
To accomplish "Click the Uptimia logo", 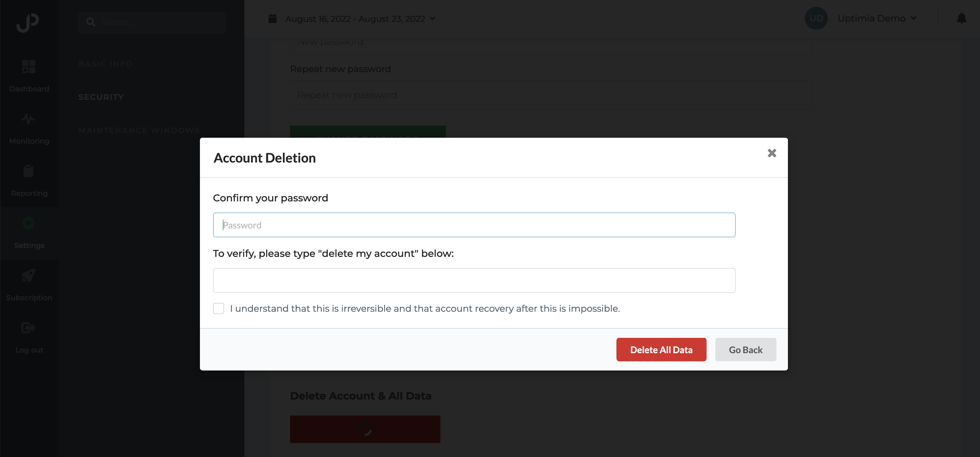I will (28, 23).
